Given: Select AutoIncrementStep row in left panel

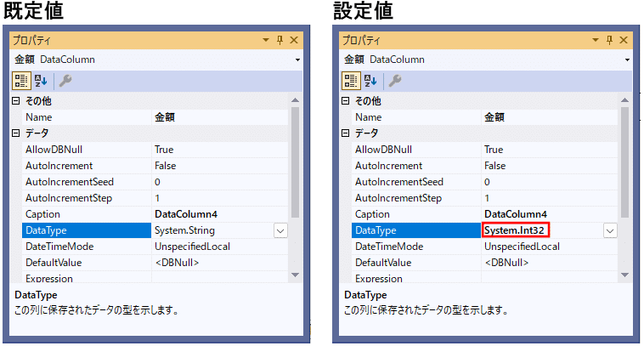Looking at the screenshot, I should [155, 198].
